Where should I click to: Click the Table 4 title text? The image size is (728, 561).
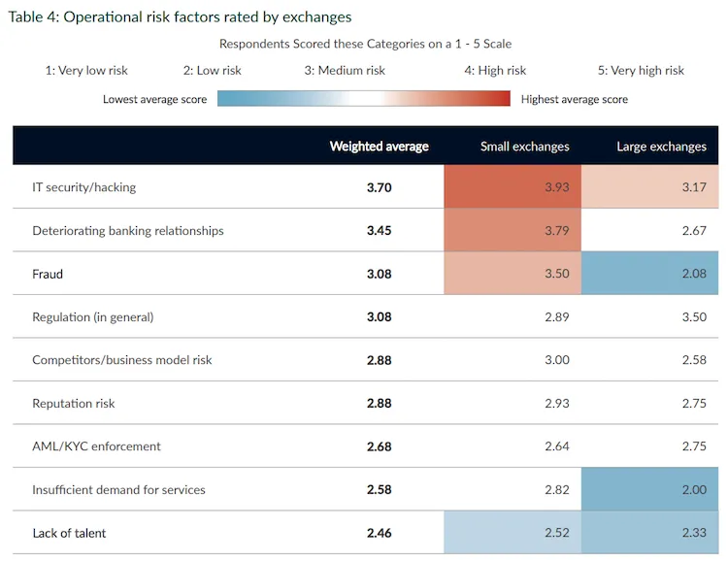[x=180, y=17]
